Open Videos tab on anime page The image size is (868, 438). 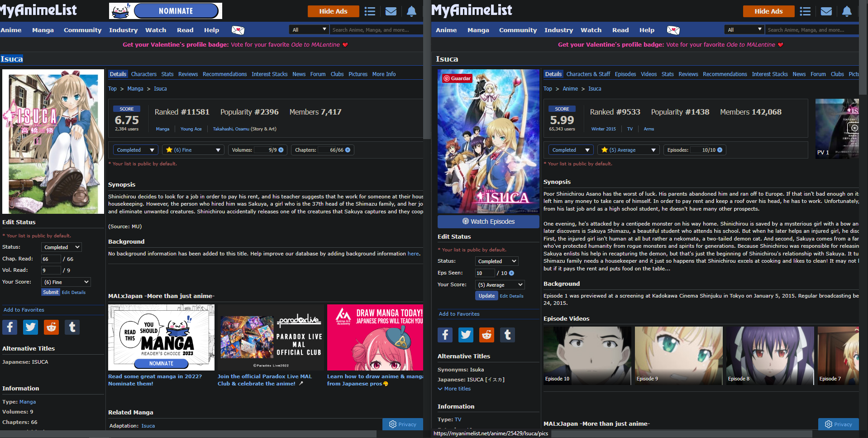point(649,74)
